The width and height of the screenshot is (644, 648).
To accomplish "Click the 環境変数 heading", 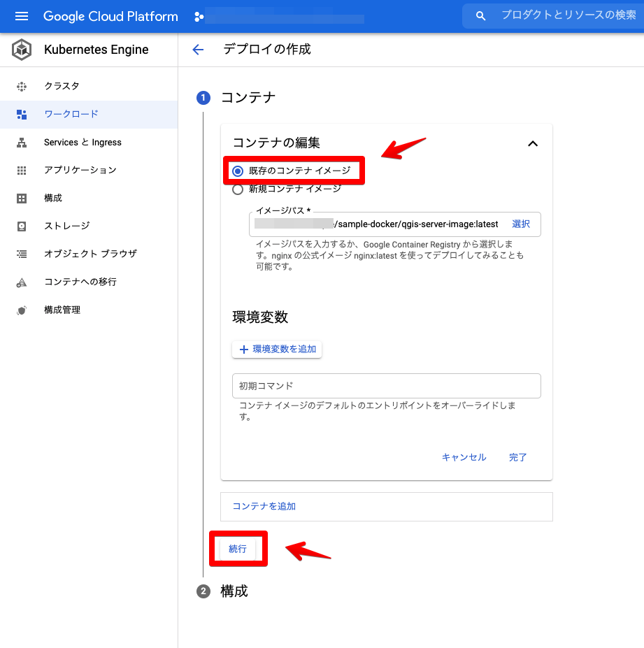I will coord(260,317).
